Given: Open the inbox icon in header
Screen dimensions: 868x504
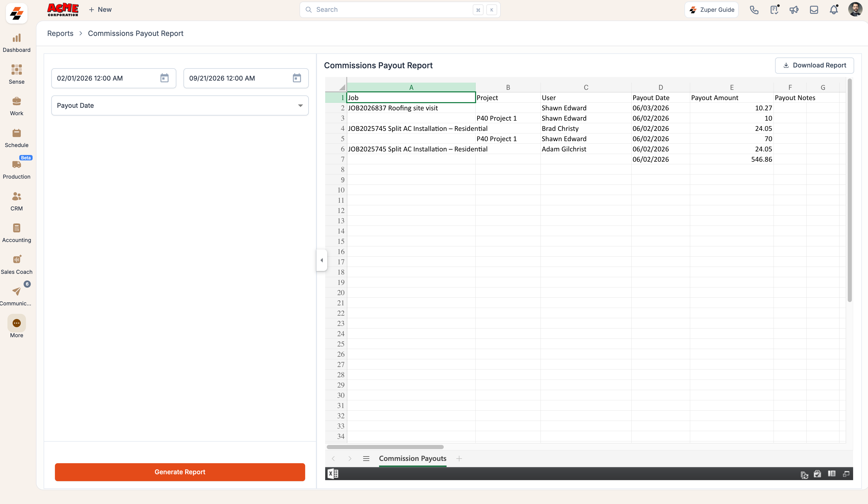Looking at the screenshot, I should coord(814,10).
